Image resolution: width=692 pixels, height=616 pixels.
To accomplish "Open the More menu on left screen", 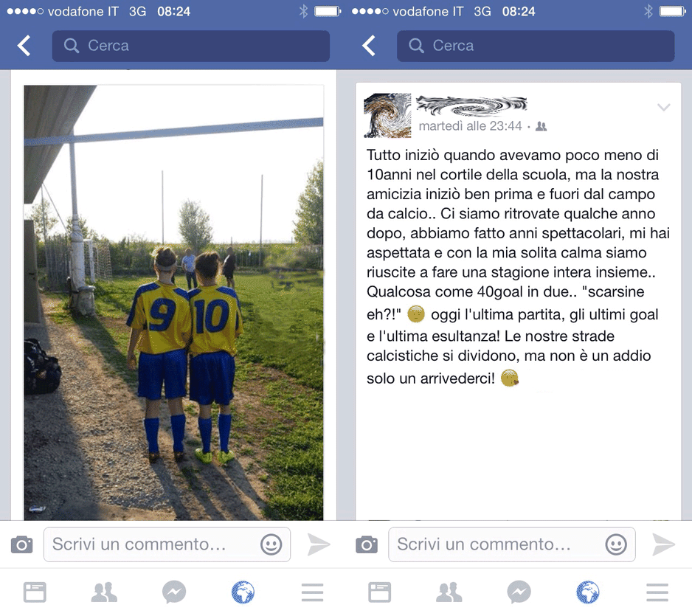I will 313,592.
